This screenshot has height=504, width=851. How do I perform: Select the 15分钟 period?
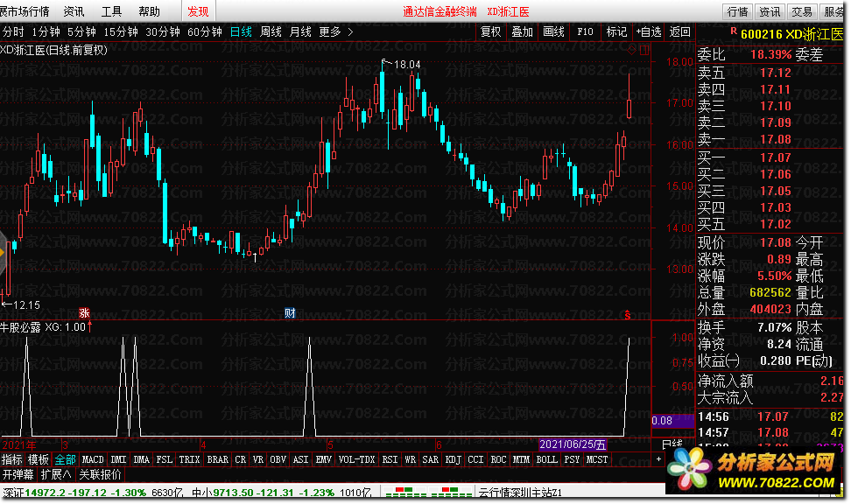coord(121,32)
